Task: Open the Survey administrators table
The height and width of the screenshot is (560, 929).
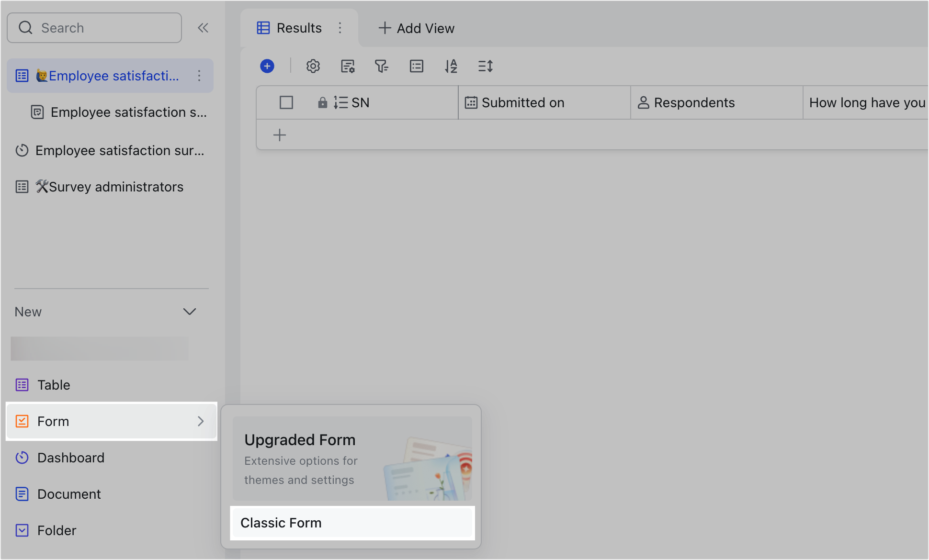Action: 100,187
